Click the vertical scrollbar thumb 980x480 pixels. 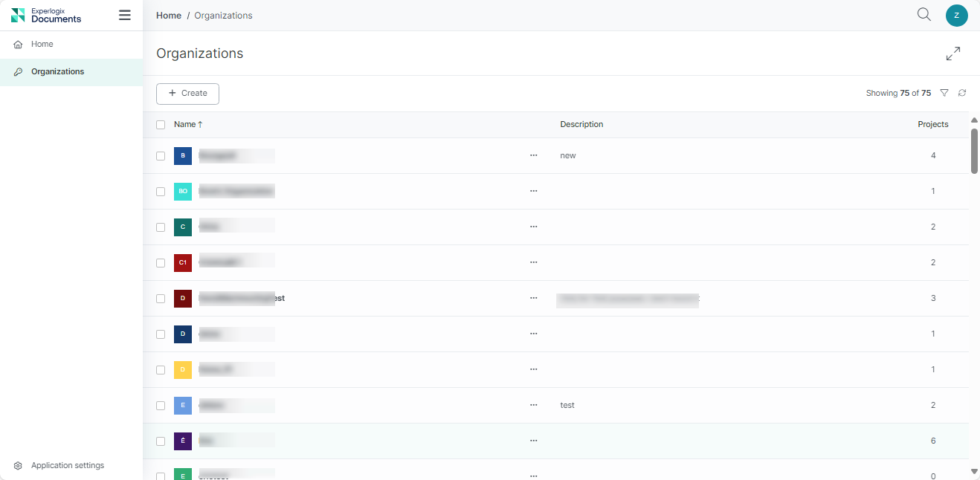point(974,151)
